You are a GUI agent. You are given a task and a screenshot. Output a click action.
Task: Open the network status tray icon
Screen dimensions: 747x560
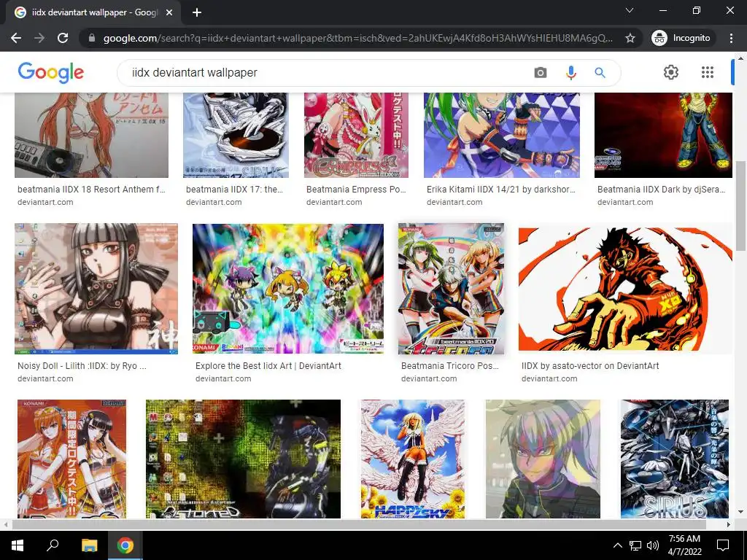(635, 545)
